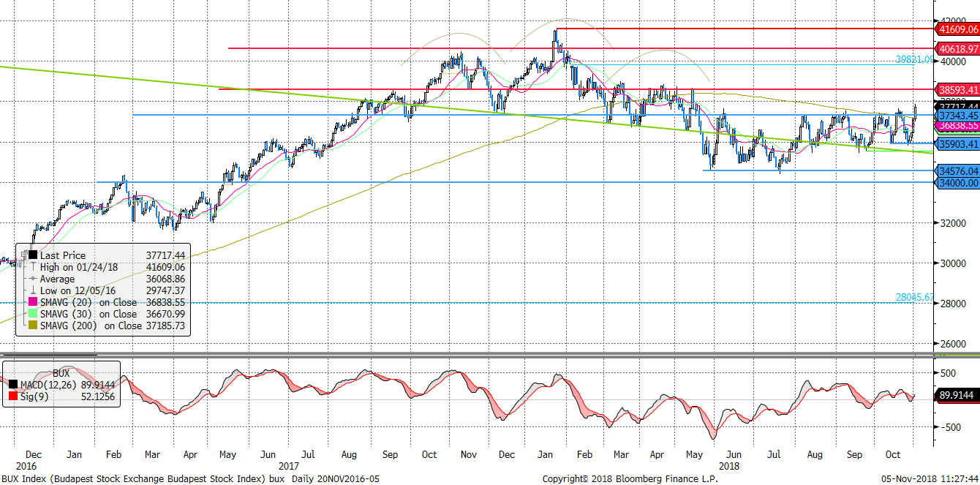Click the blue 35903.41 level tag
Screen dimensions: 980x485
coord(958,144)
